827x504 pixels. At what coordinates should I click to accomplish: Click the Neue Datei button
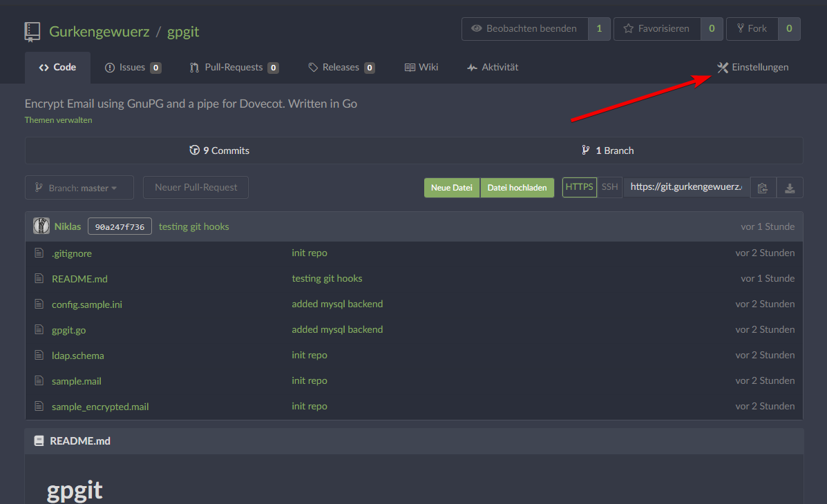(x=451, y=188)
